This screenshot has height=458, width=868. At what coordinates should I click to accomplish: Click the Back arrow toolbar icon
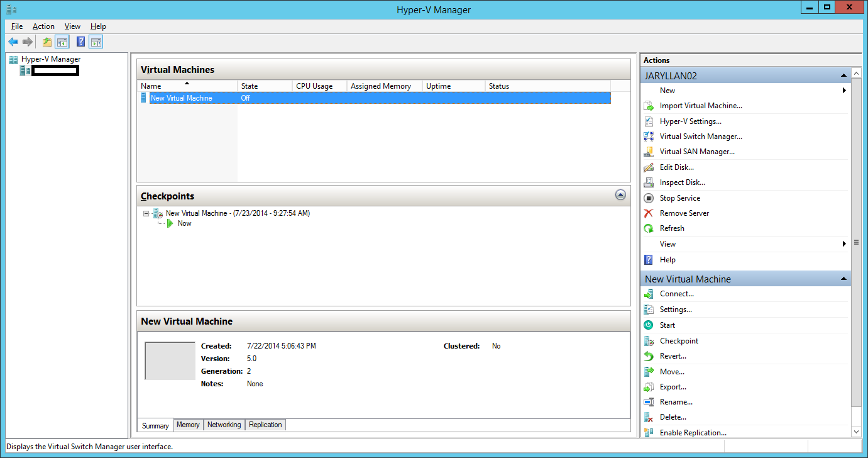[13, 42]
